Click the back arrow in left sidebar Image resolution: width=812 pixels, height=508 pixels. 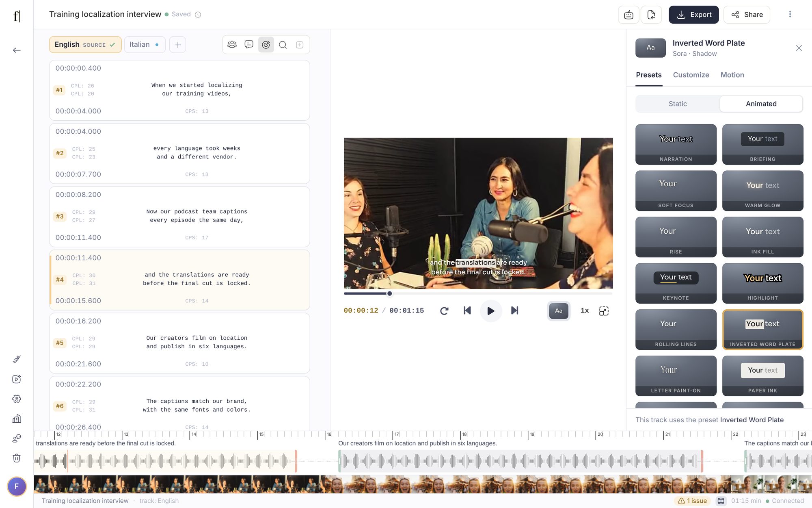click(x=17, y=50)
